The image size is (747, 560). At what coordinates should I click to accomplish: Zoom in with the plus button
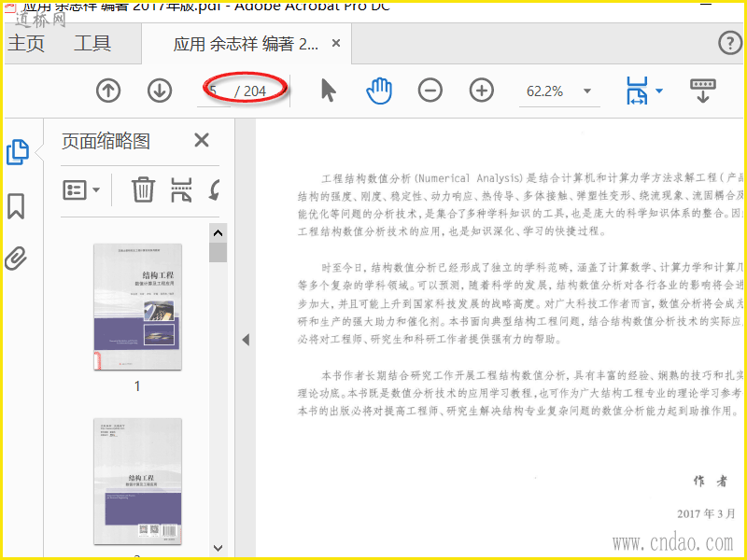(482, 90)
